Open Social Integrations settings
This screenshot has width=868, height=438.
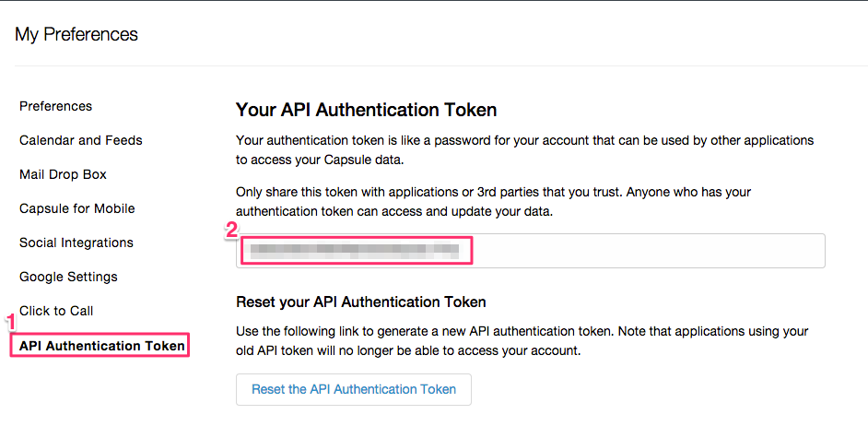click(x=76, y=243)
